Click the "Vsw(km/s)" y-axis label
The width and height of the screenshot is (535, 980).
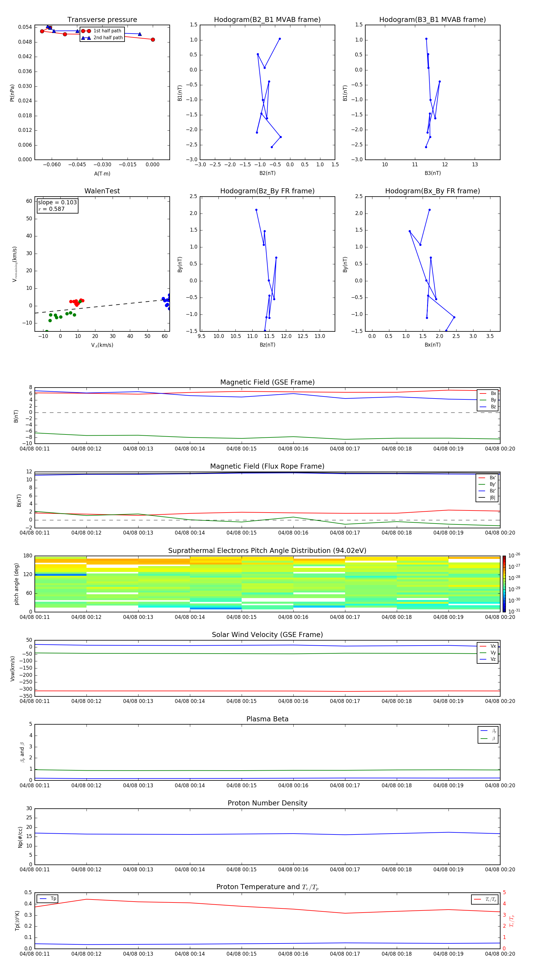pos(12,668)
